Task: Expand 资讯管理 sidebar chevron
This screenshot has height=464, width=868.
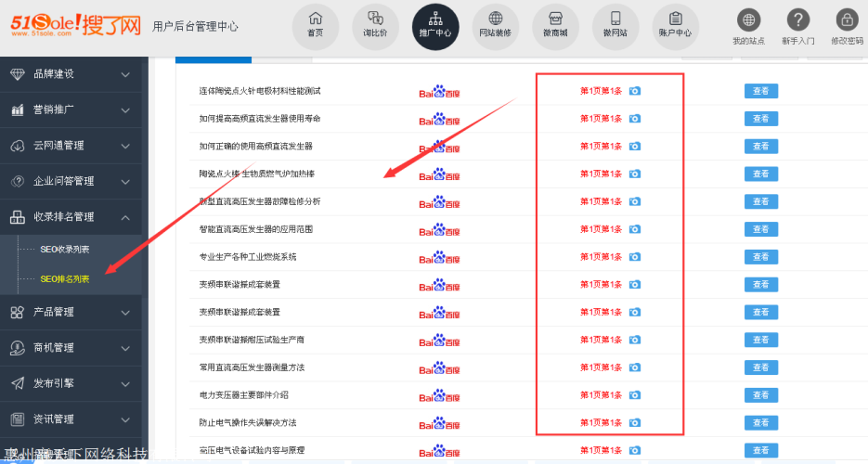Action: coord(125,419)
